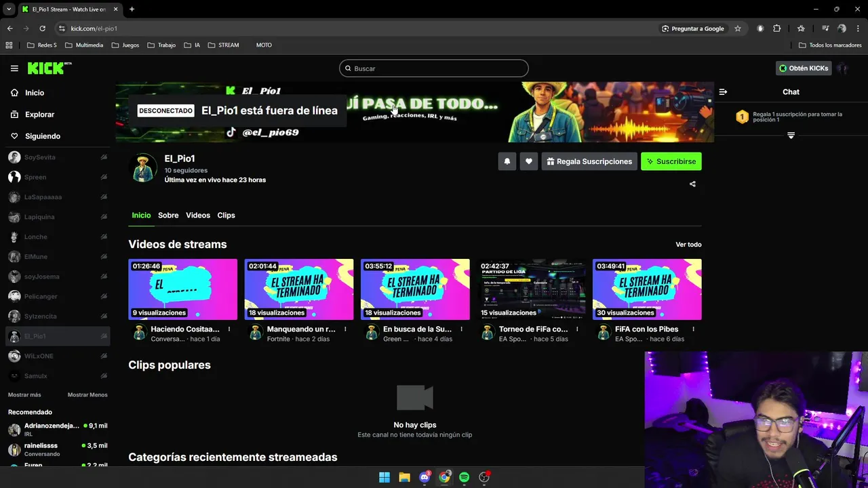The width and height of the screenshot is (868, 488).
Task: Open the STREAM bookmark folder
Action: pos(223,45)
